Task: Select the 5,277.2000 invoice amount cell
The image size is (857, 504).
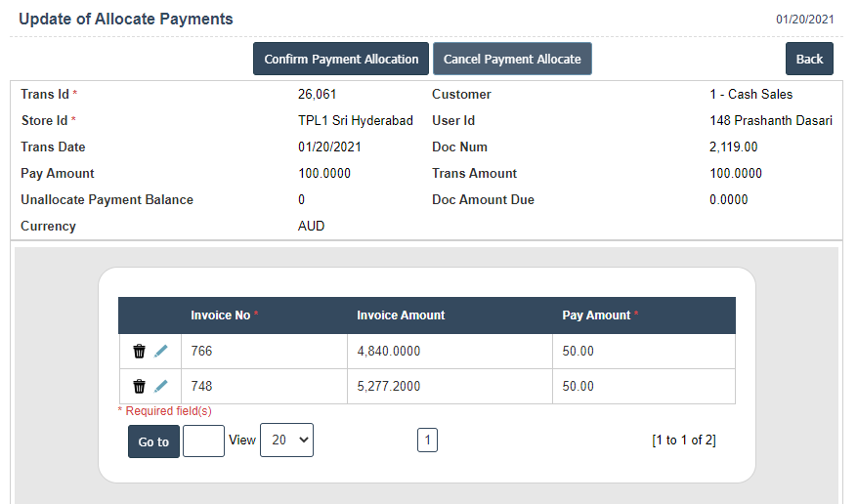Action: pos(389,387)
